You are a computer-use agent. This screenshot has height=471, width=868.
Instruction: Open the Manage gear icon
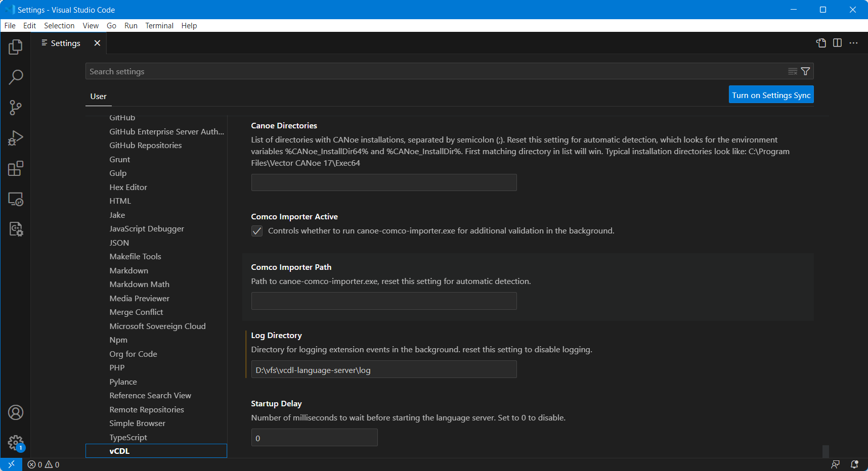[x=16, y=443]
